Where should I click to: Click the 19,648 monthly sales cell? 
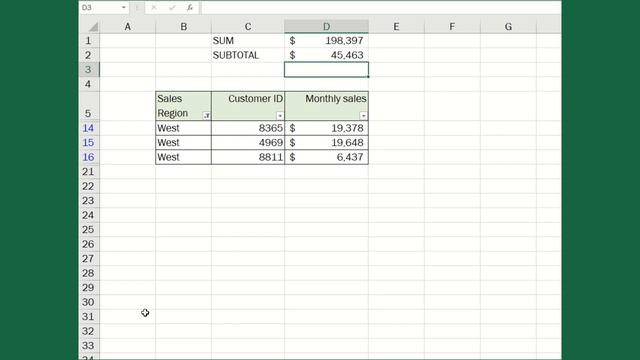(327, 142)
